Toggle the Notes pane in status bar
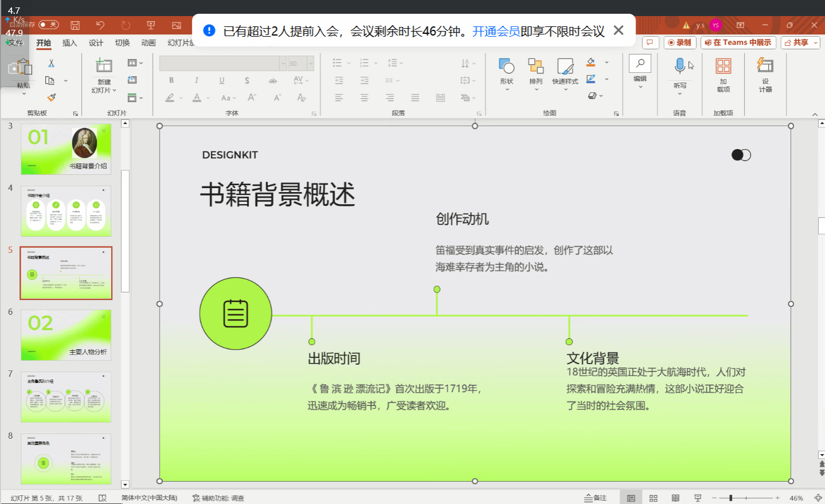The image size is (825, 504). [596, 498]
